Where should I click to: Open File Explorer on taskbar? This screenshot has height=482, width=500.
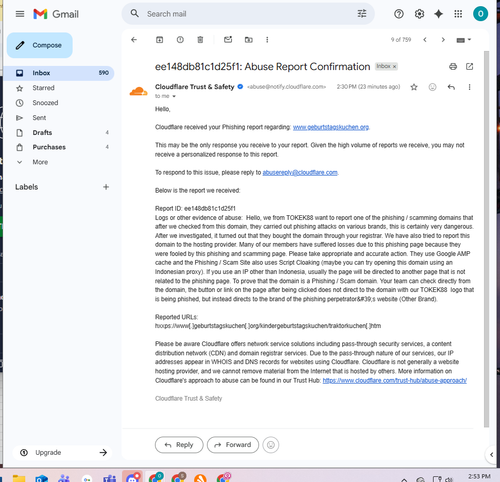(19, 478)
